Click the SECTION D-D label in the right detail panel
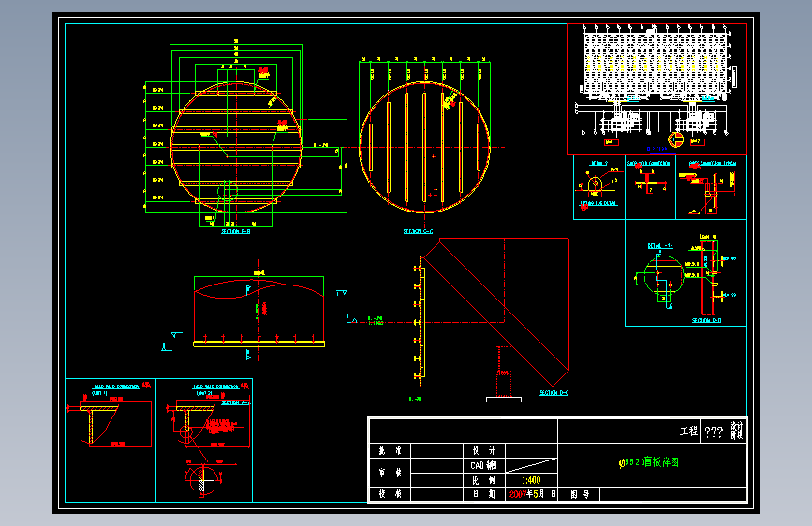This screenshot has height=526, width=812. click(706, 320)
